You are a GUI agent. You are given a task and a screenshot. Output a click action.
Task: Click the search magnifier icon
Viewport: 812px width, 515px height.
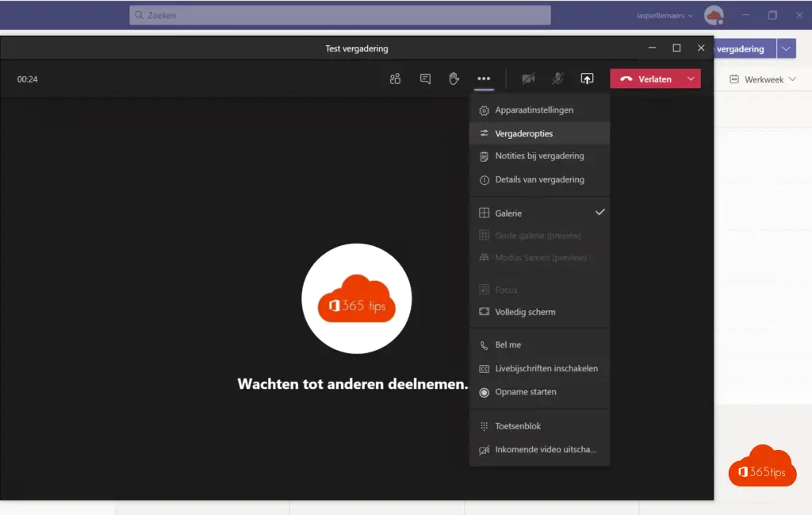139,15
